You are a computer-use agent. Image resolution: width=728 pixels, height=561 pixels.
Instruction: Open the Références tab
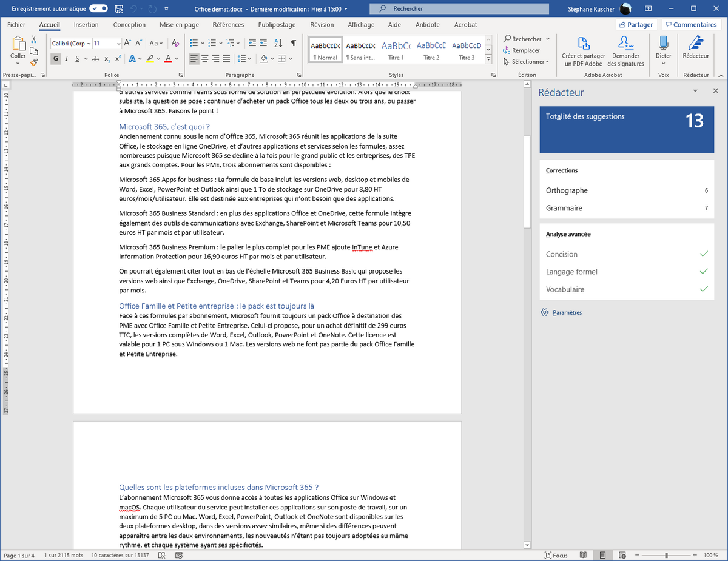(228, 25)
